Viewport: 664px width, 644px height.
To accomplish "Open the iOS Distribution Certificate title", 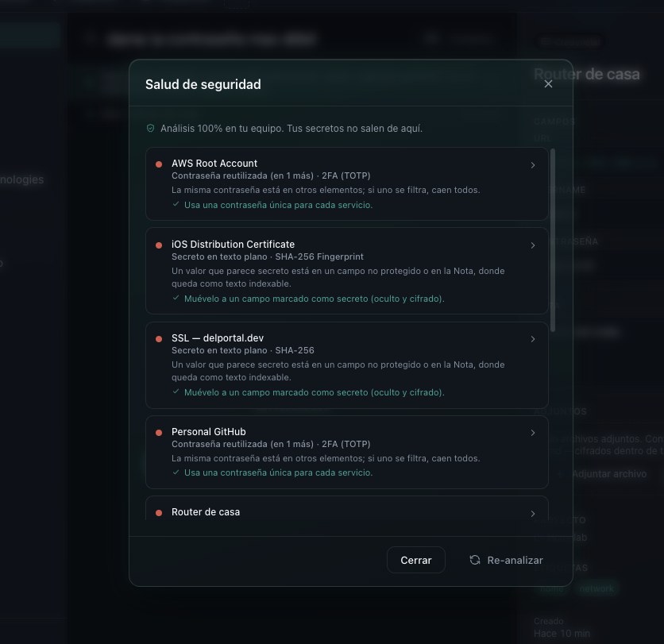I will point(233,245).
